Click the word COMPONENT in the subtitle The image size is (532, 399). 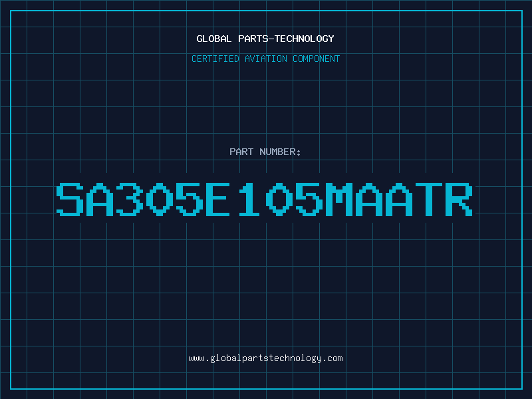click(x=315, y=59)
